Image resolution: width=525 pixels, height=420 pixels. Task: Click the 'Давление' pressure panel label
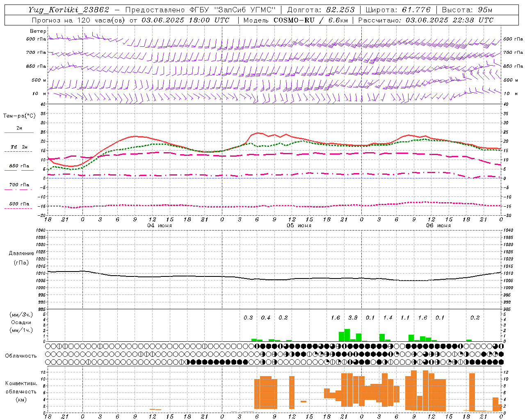(21, 253)
